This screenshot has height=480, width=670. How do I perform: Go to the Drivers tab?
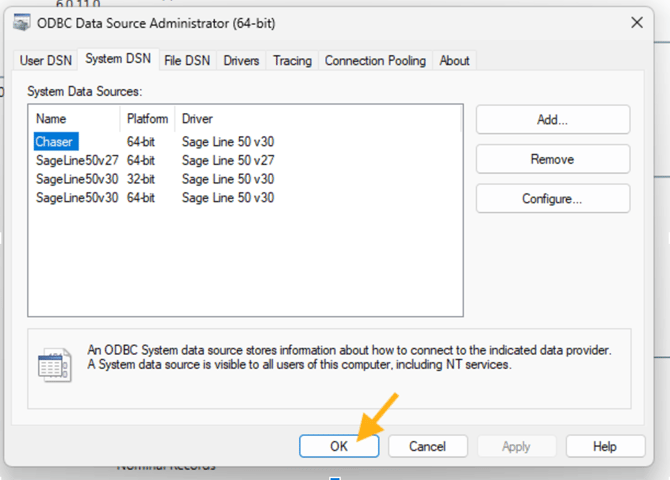tap(241, 61)
